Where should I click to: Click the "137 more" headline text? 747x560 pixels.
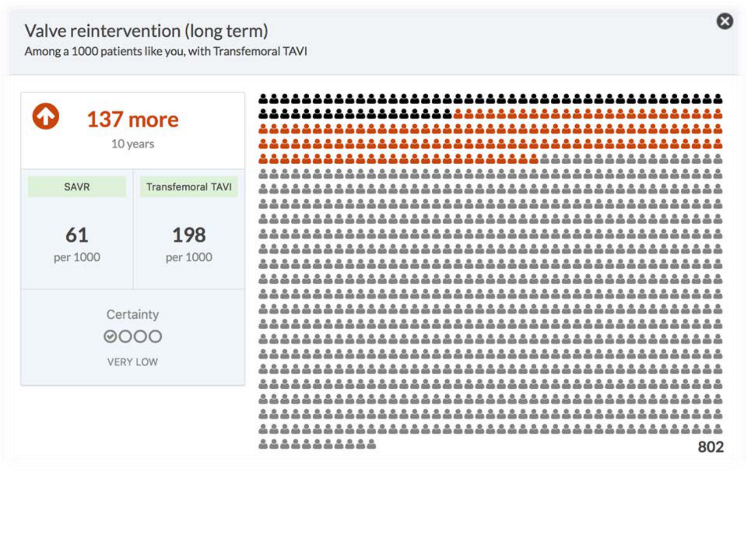coord(132,119)
